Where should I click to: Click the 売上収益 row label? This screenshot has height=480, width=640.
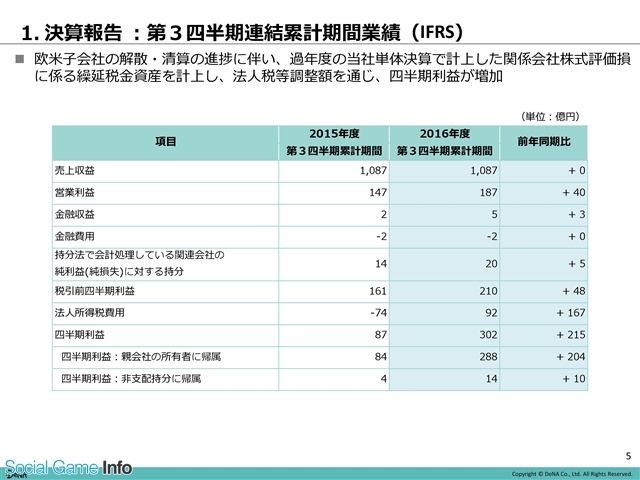click(x=74, y=170)
